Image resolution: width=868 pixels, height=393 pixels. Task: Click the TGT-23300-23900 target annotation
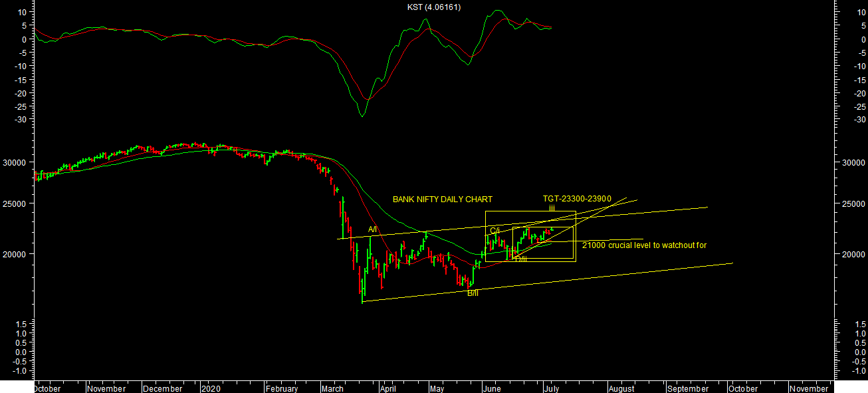(576, 199)
